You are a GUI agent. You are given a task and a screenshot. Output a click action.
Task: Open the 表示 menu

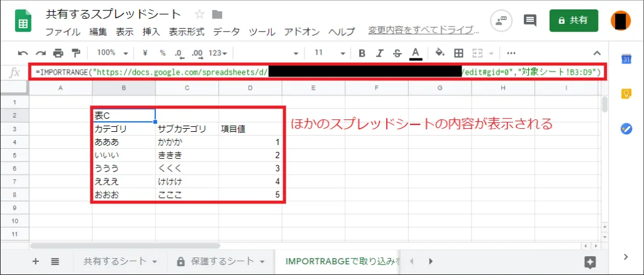pos(125,31)
